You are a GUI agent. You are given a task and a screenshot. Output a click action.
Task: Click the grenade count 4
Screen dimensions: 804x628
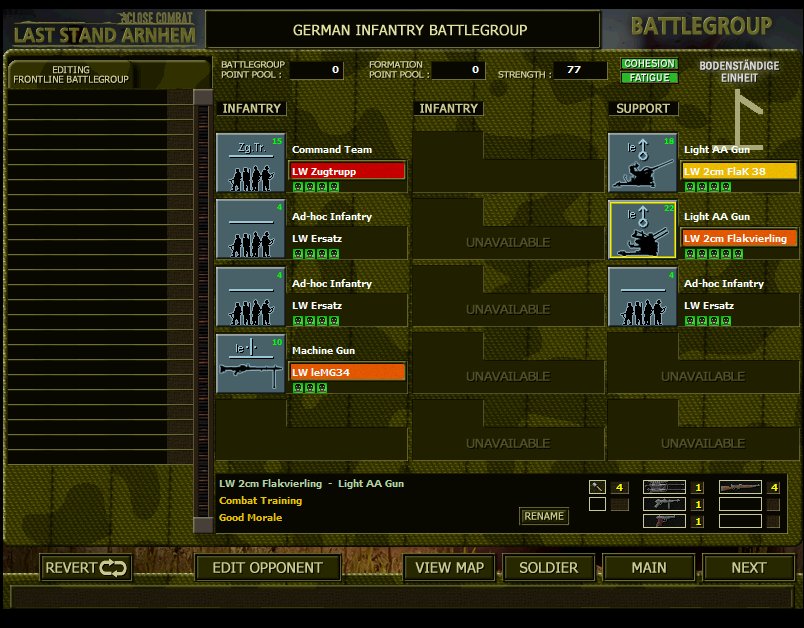tap(619, 487)
